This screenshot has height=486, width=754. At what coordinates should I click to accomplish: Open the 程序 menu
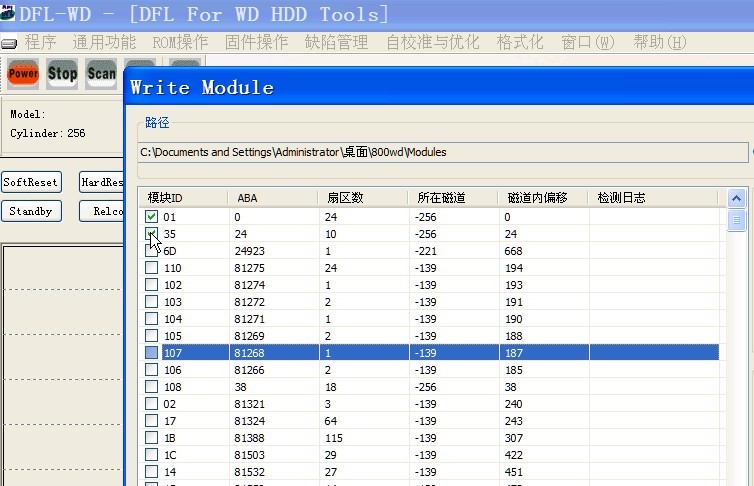[x=40, y=42]
